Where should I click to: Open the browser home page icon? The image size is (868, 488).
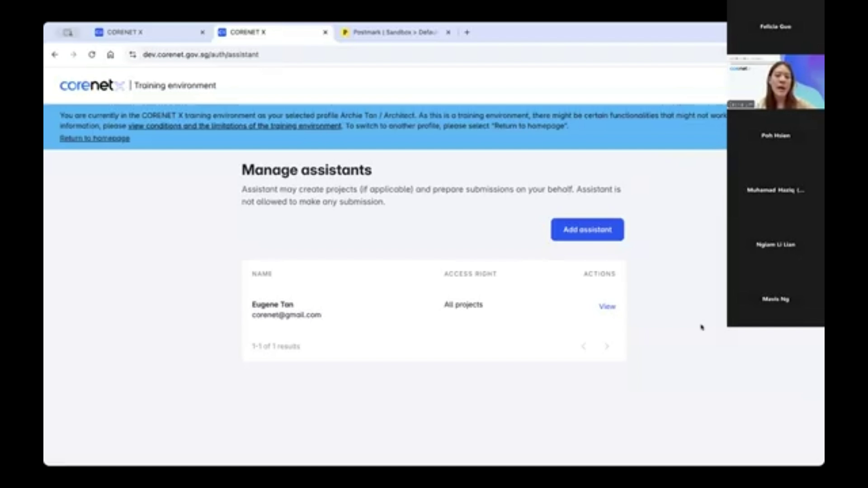click(x=110, y=54)
